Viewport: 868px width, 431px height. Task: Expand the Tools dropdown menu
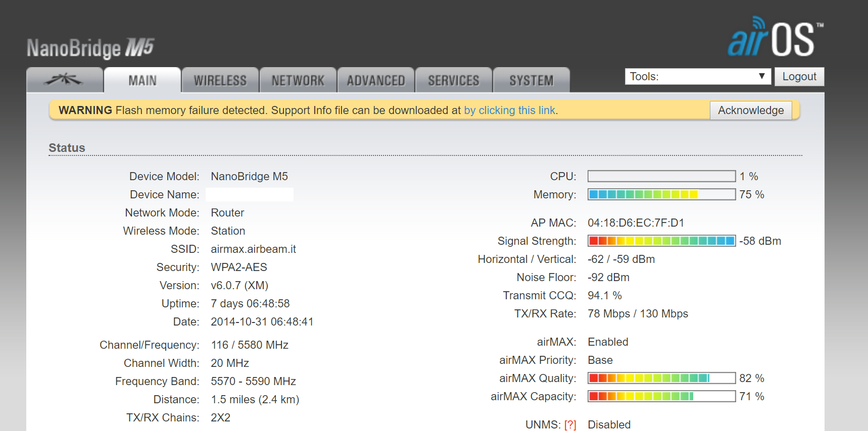pyautogui.click(x=697, y=77)
